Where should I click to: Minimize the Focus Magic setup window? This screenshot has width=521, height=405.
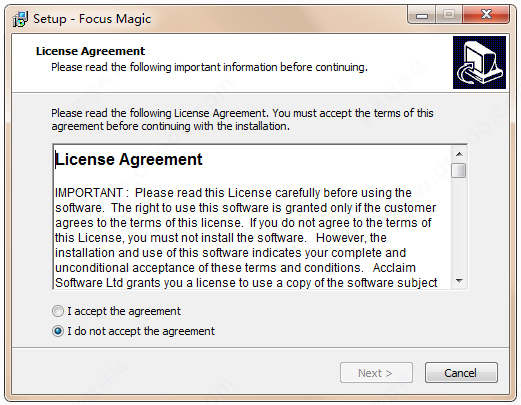point(422,15)
